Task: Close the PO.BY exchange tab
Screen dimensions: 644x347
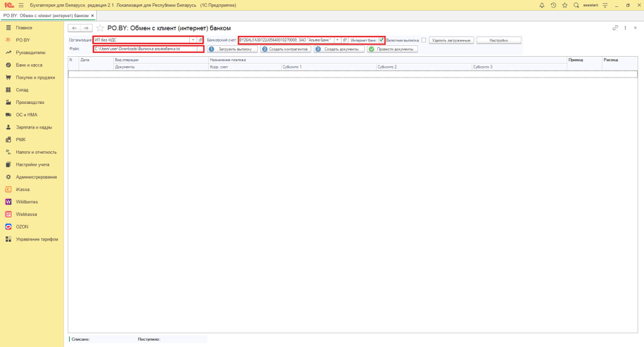Action: [x=93, y=15]
